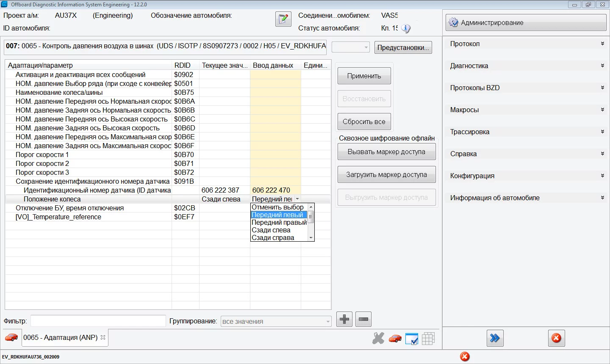Open the vehicle notes edit icon

[283, 19]
